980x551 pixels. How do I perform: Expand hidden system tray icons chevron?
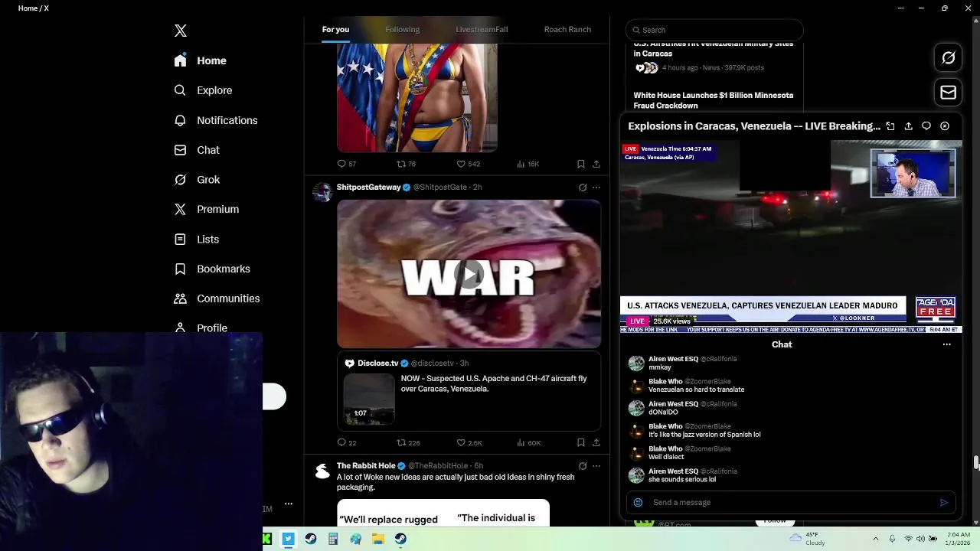(876, 539)
